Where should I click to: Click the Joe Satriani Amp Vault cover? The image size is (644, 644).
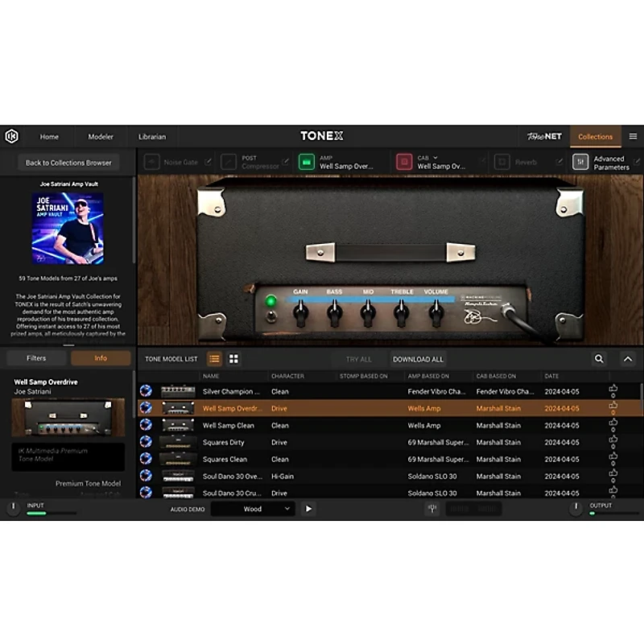point(68,229)
